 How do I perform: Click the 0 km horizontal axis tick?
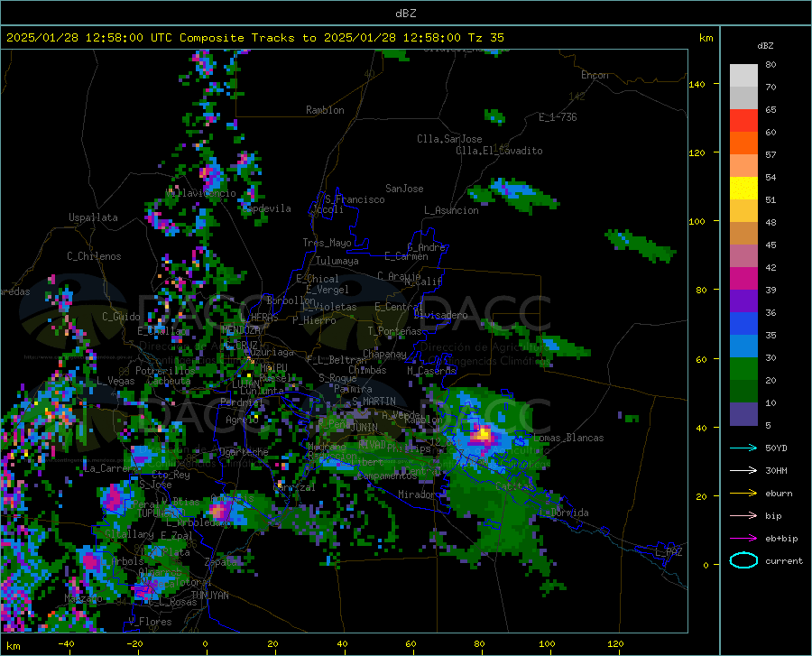[205, 643]
